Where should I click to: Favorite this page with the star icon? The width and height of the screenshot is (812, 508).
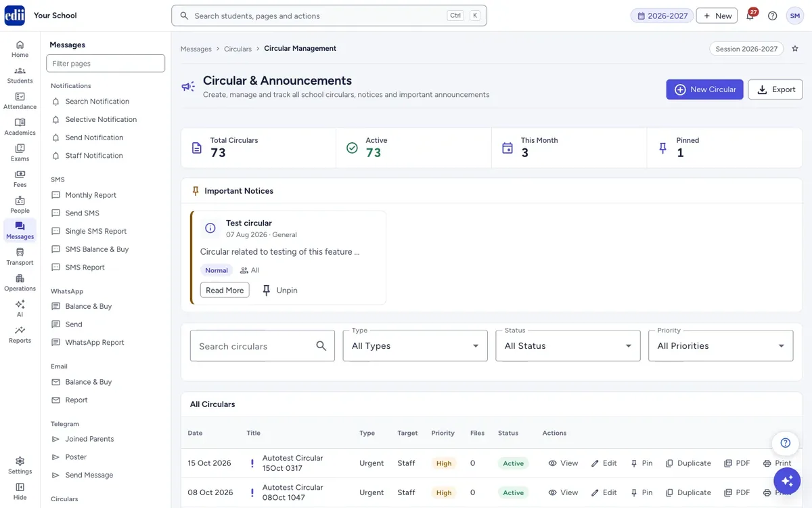click(x=795, y=49)
